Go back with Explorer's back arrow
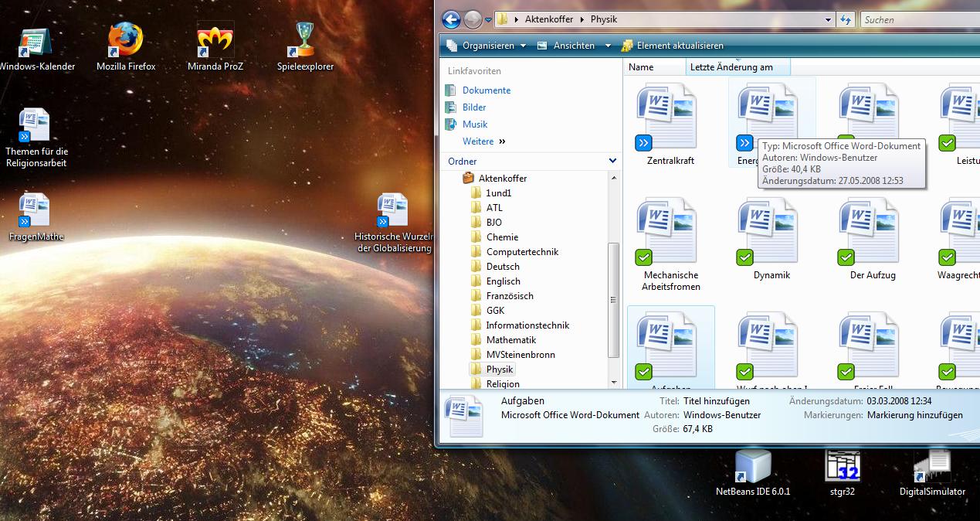The image size is (980, 521). tap(451, 20)
